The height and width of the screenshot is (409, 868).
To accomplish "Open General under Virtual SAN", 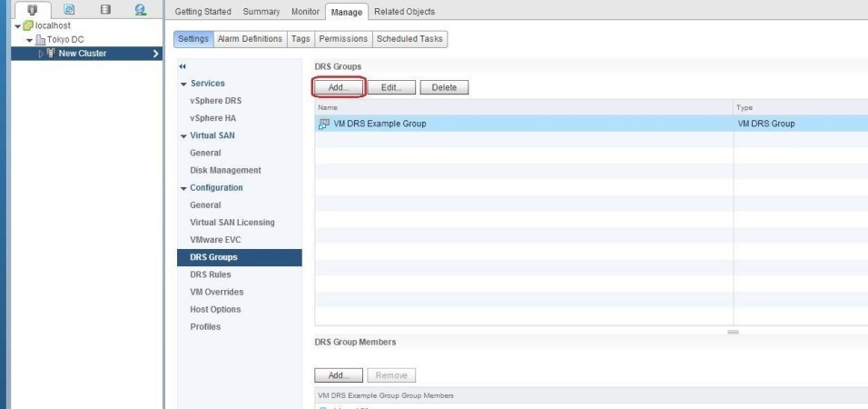I will (205, 153).
